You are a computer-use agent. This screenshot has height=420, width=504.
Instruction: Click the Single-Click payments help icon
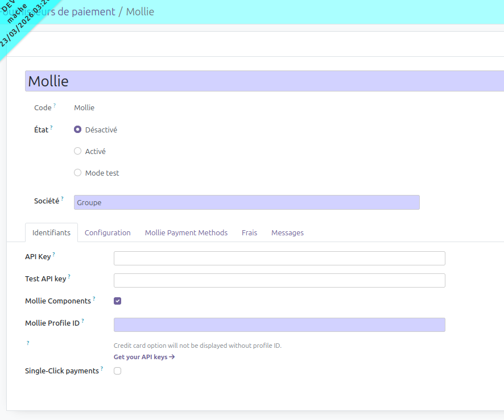coord(102,369)
